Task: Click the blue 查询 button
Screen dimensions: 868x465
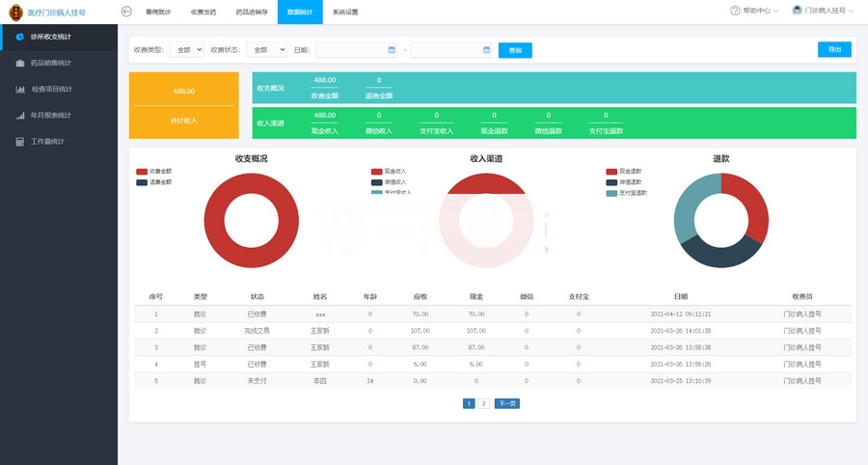Action: (x=515, y=50)
